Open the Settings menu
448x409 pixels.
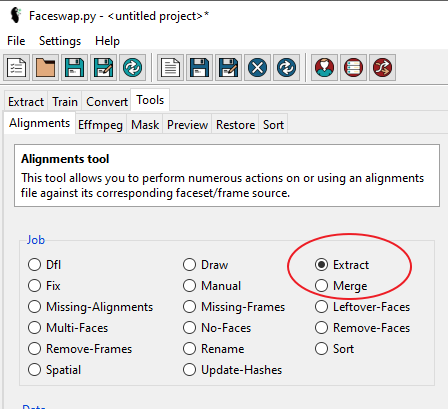coord(60,41)
